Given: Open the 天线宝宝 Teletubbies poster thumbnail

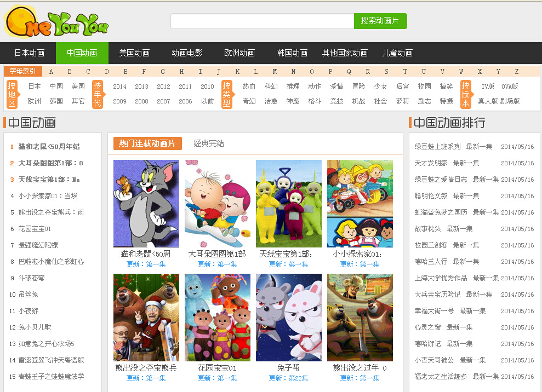Looking at the screenshot, I should pyautogui.click(x=289, y=204).
